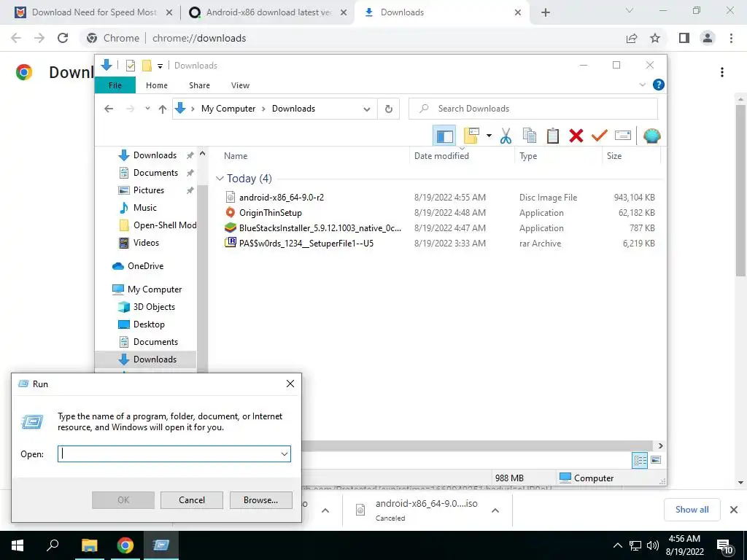Click Show all downloads in Chrome

(692, 510)
